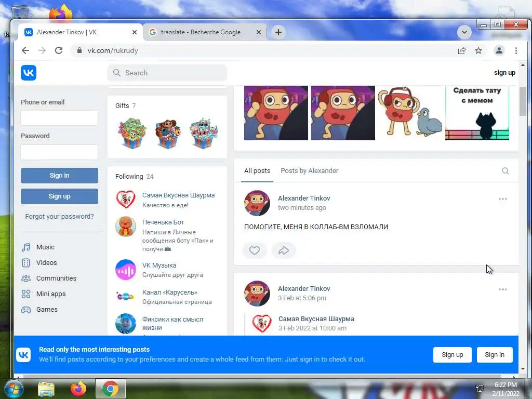The height and width of the screenshot is (399, 532).
Task: Click the Following 24 section header
Action: coord(135,177)
